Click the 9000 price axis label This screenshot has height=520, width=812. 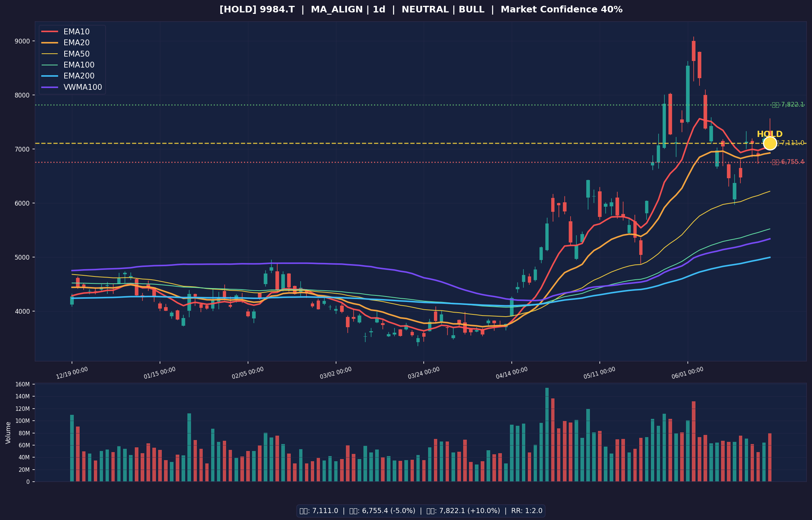23,41
